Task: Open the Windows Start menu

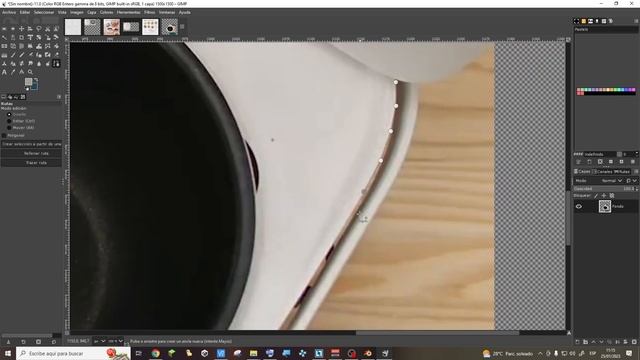Action: pyautogui.click(x=8, y=353)
